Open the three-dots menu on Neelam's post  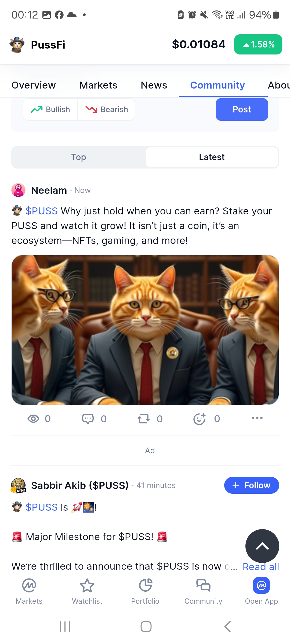tap(257, 418)
